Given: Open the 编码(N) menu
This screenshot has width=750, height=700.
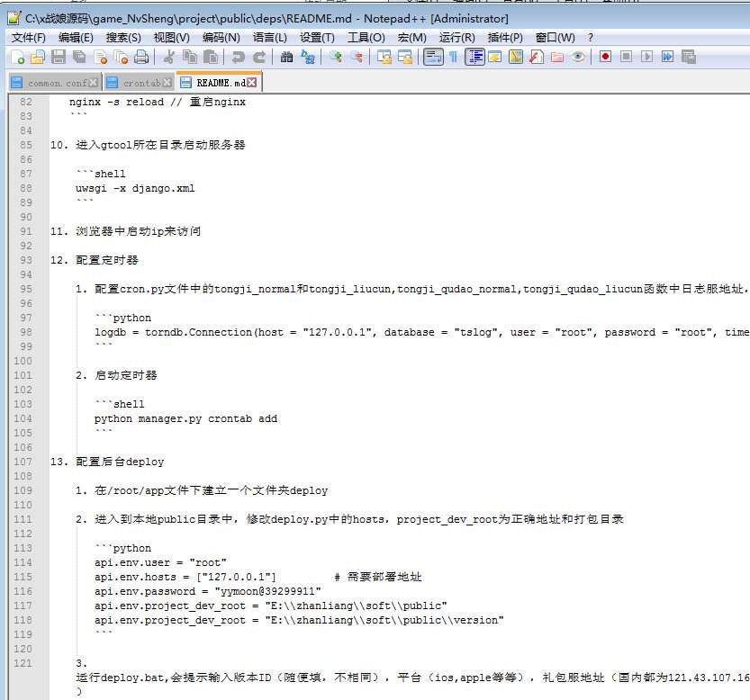Looking at the screenshot, I should 221,37.
